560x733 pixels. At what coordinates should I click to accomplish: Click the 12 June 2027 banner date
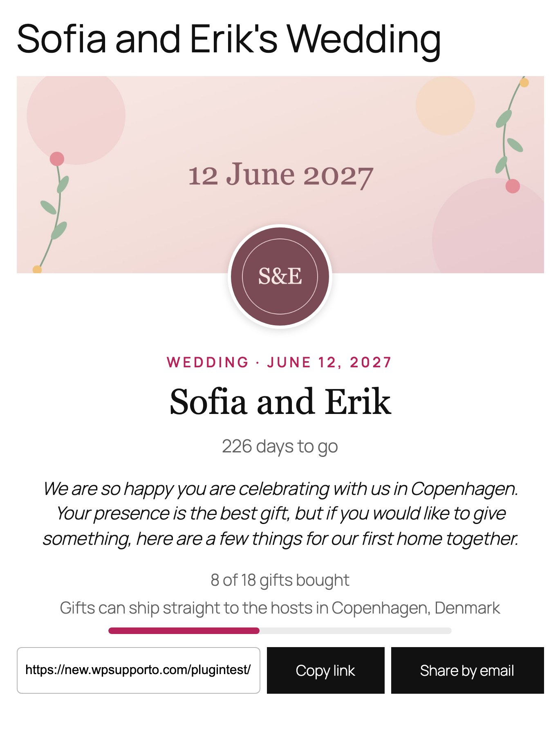(281, 175)
